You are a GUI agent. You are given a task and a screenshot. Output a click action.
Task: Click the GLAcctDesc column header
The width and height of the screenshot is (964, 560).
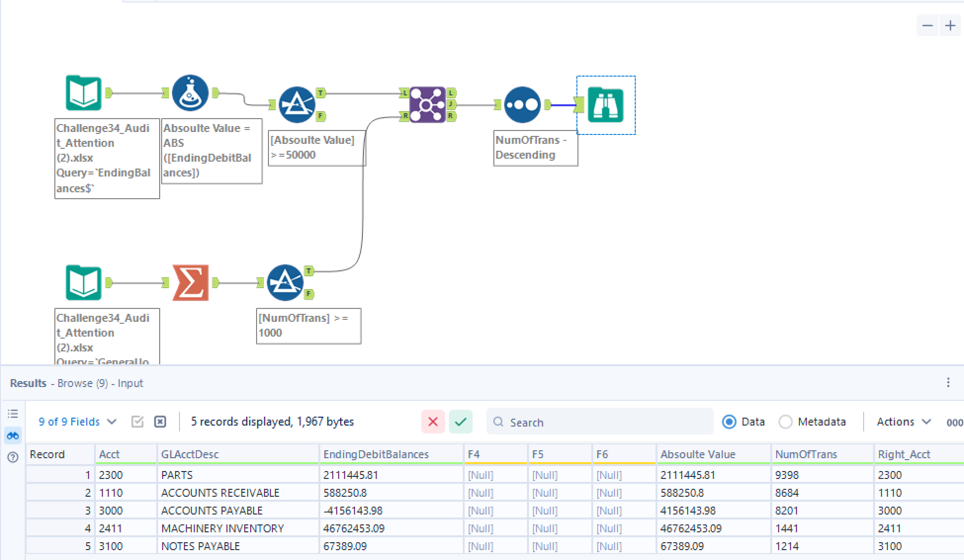[238, 454]
